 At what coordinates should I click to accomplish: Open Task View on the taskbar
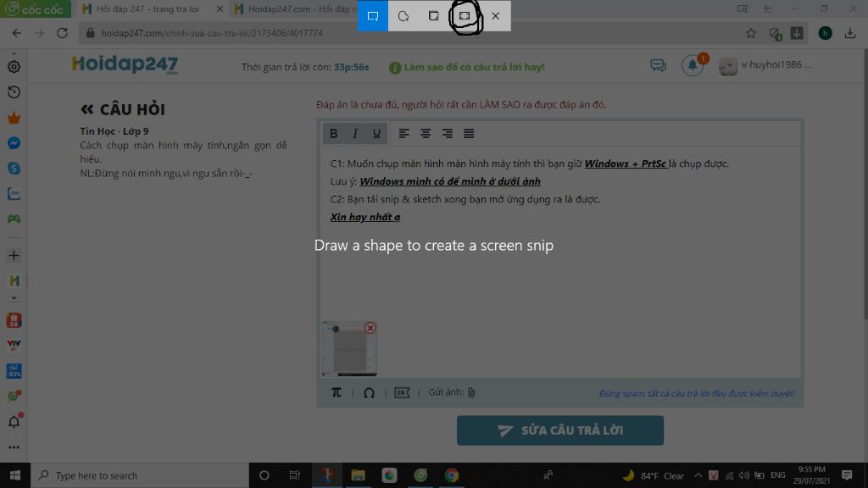[294, 475]
